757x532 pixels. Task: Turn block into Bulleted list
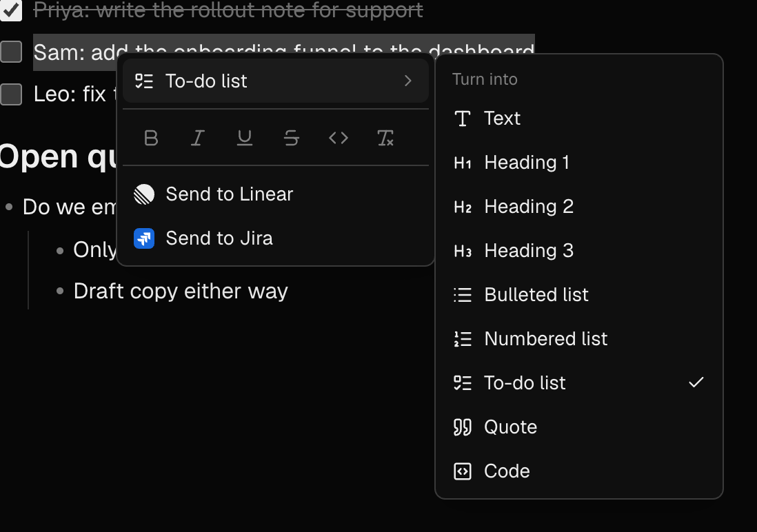(579, 295)
